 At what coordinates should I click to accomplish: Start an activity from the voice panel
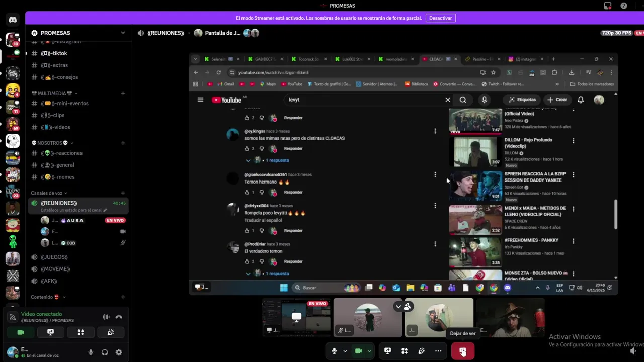[80, 332]
